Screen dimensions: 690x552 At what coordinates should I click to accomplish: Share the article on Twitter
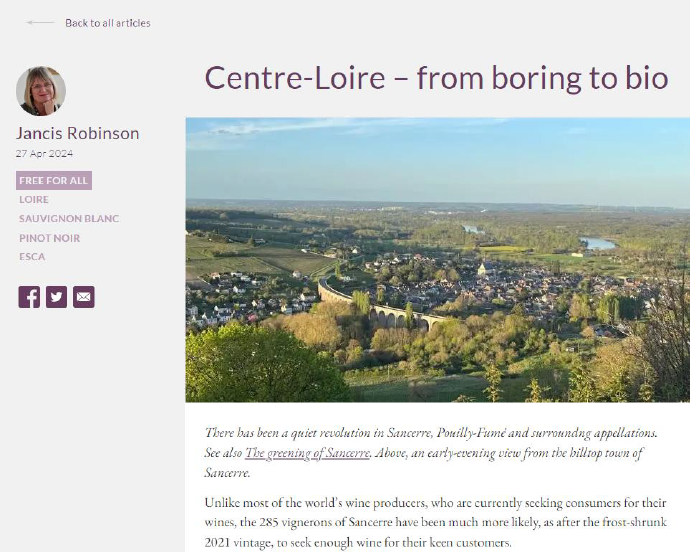point(56,296)
